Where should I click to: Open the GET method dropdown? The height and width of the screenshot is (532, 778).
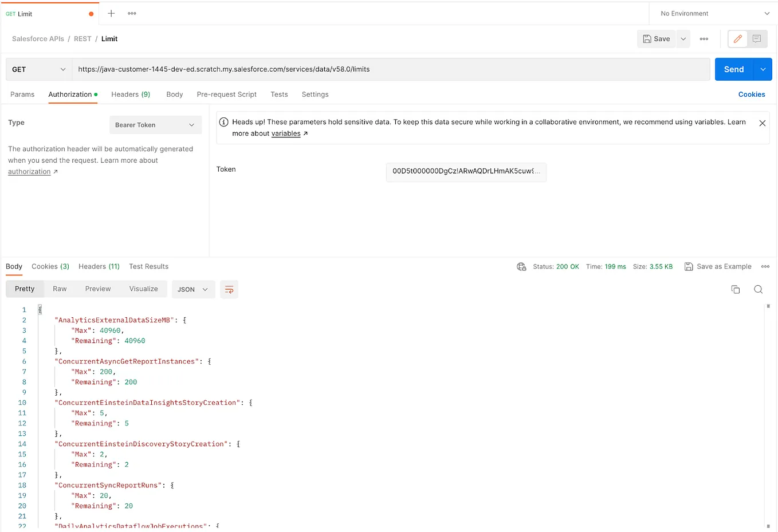point(38,69)
